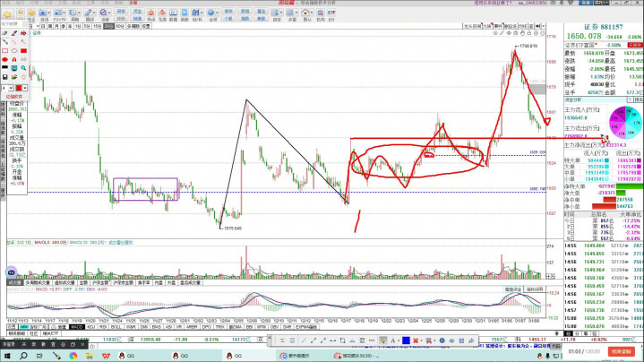Image resolution: width=644 pixels, height=362 pixels.
Task: Select the 多周期 tab
Action: coord(133,26)
